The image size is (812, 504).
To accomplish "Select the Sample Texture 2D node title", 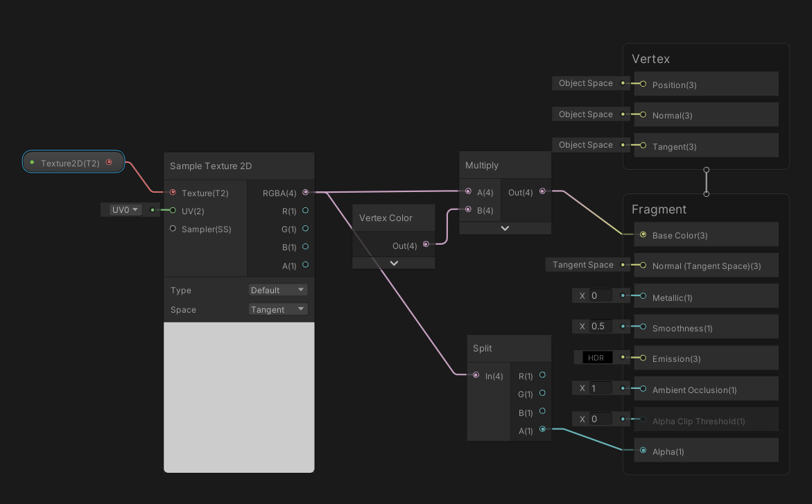I will point(211,166).
